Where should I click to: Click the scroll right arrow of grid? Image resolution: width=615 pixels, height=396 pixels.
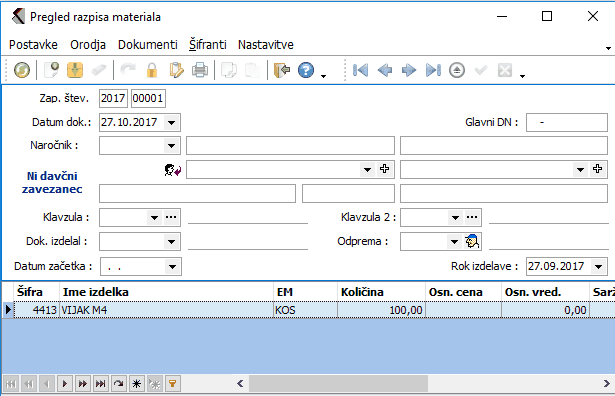point(606,383)
